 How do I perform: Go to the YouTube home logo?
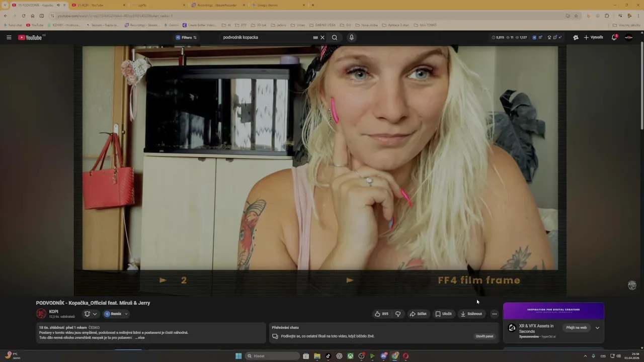coord(31,37)
